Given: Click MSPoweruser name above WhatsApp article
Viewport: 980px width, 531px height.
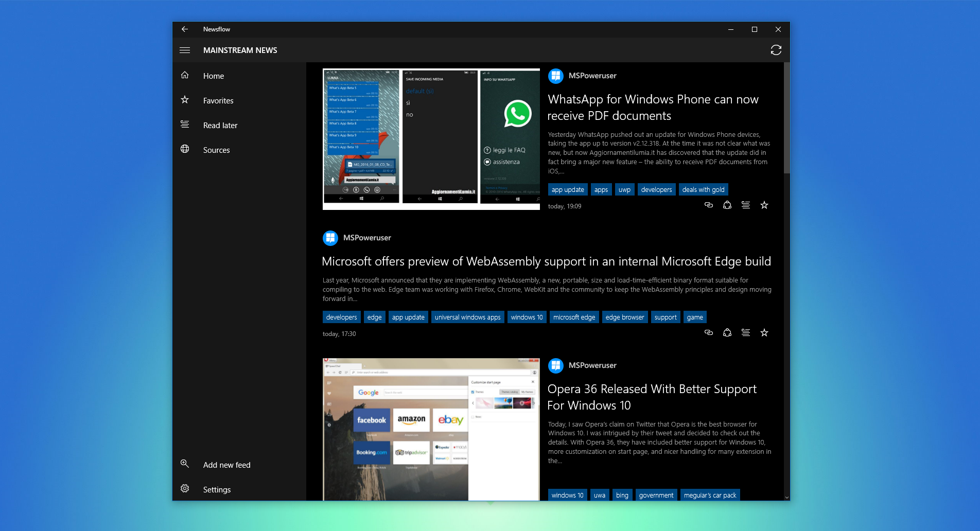Looking at the screenshot, I should [592, 76].
